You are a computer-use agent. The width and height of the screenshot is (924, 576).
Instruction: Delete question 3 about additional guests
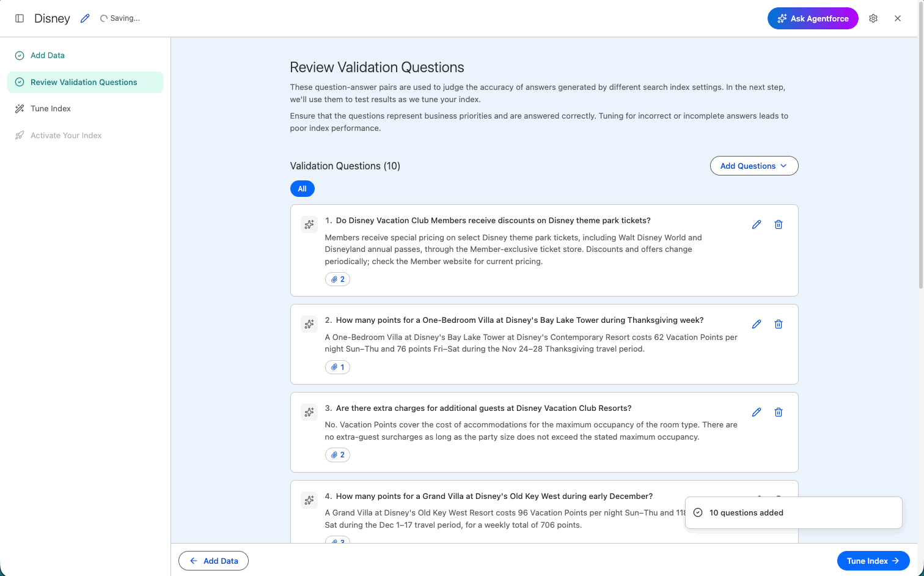point(779,412)
